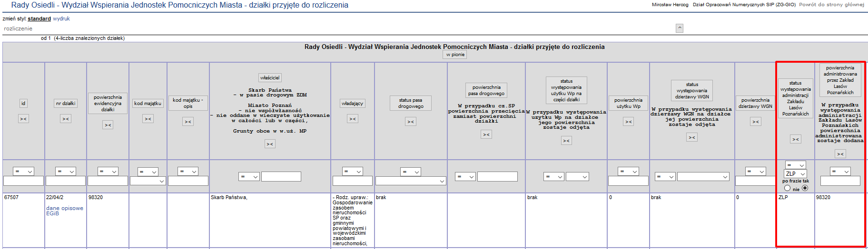
Task: Click the >< icon under powierzchnia użytku Wp
Action: [x=628, y=122]
